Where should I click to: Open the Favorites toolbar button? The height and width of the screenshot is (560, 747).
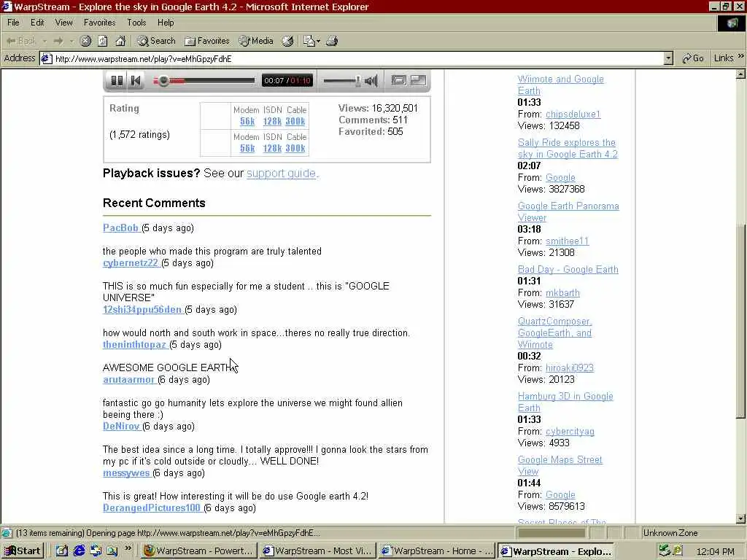pos(207,41)
